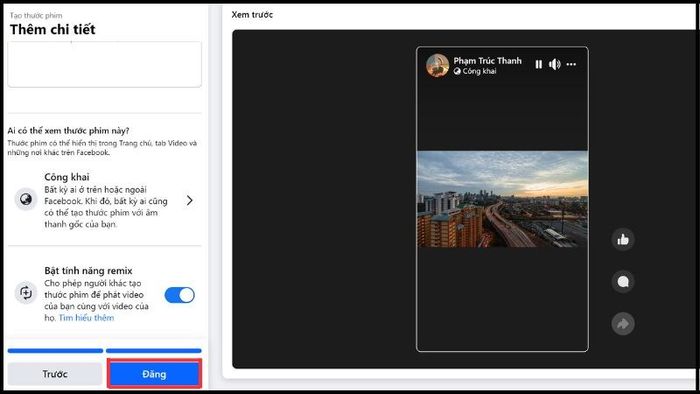Pause the reel preview playback
Screen dimensions: 700x394
click(538, 64)
